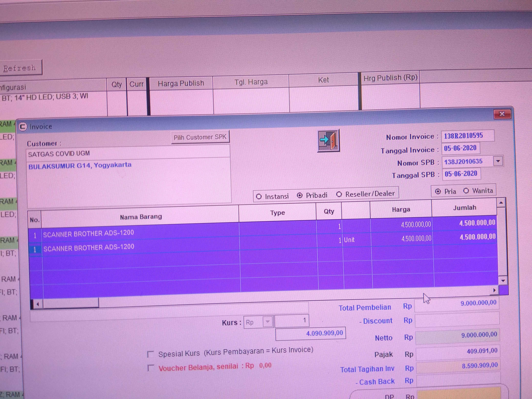Expand the Kurs currency dropdown
Screen dimensions: 532x399
pos(267,322)
